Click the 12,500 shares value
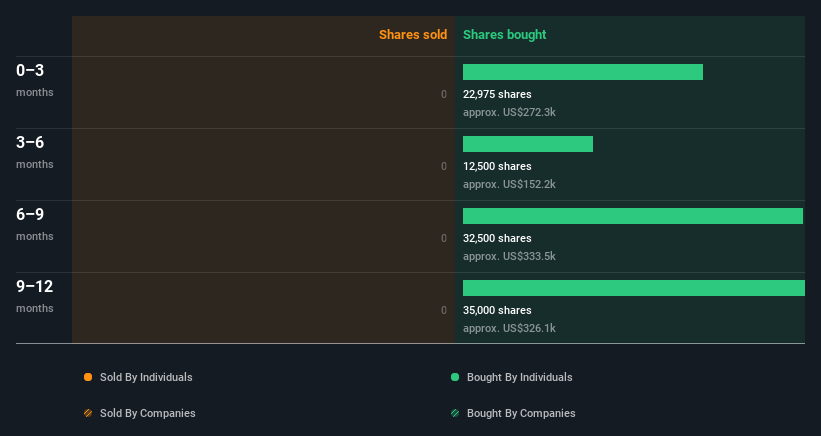The image size is (821, 436). [x=497, y=166]
